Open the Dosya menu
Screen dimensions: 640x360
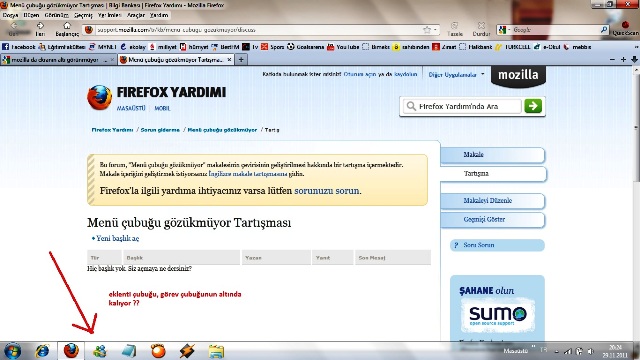coord(10,15)
